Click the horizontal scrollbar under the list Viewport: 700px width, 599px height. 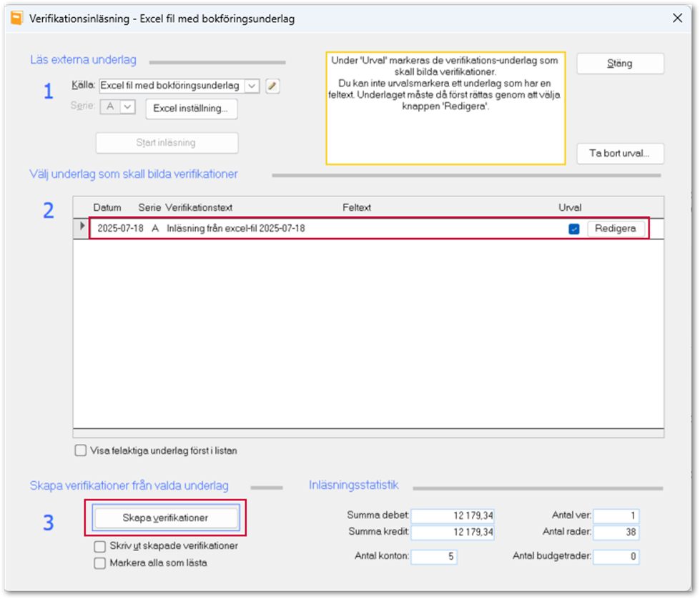point(368,433)
